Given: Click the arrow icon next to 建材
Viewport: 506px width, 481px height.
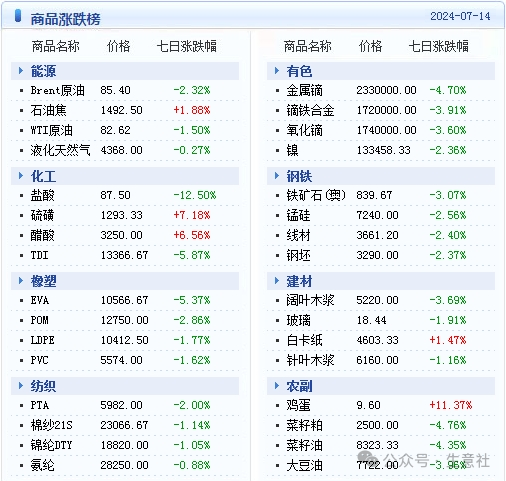Looking at the screenshot, I should [x=277, y=281].
